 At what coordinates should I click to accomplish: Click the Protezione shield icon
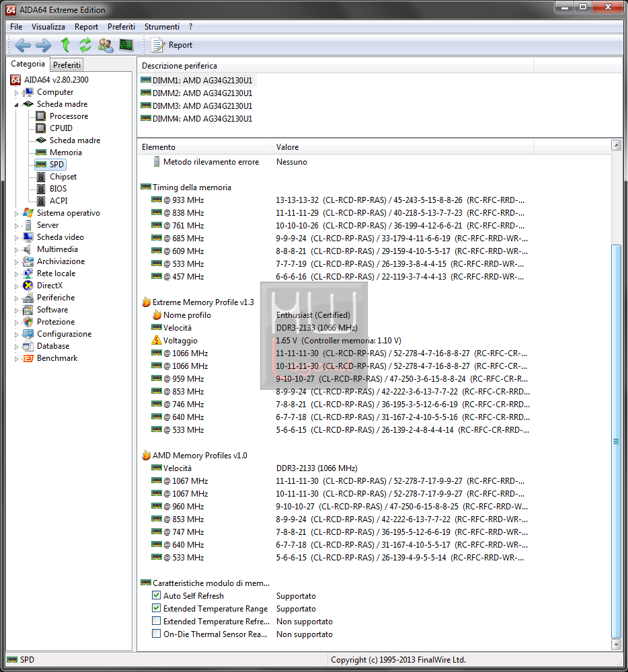pyautogui.click(x=28, y=322)
